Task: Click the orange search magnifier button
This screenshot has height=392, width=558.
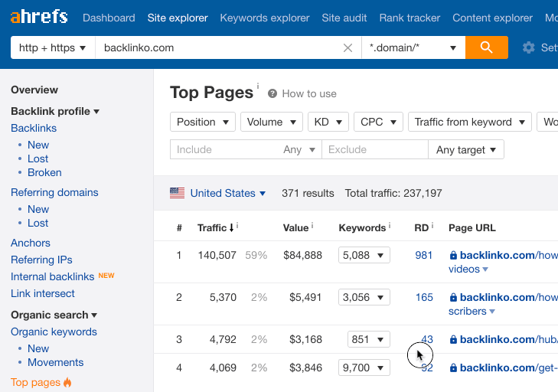Action: pyautogui.click(x=487, y=47)
